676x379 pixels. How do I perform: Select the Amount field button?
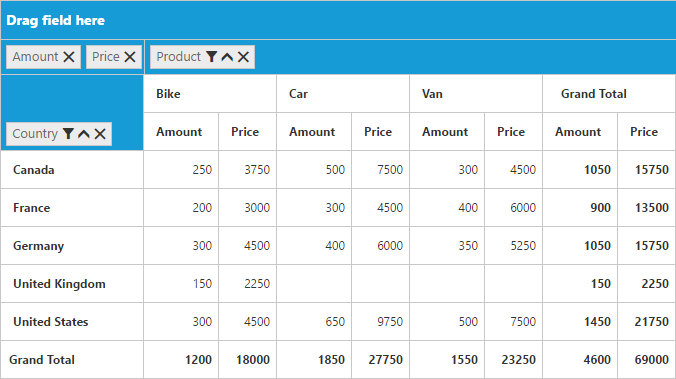[44, 57]
